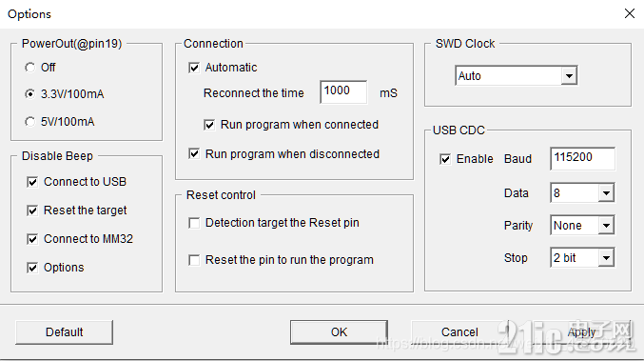
Task: Click the Baud rate input field
Action: pyautogui.click(x=582, y=158)
